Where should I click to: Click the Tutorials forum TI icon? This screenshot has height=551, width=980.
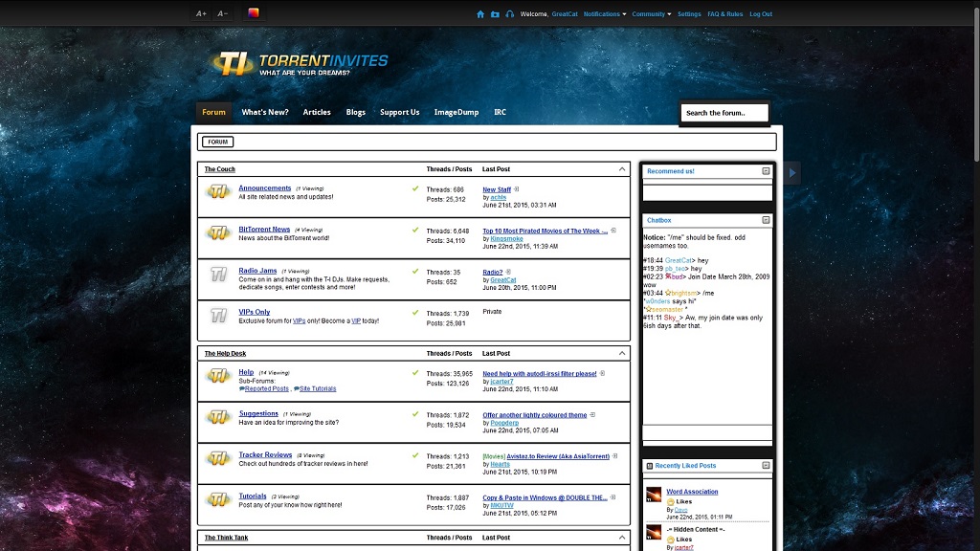[218, 499]
